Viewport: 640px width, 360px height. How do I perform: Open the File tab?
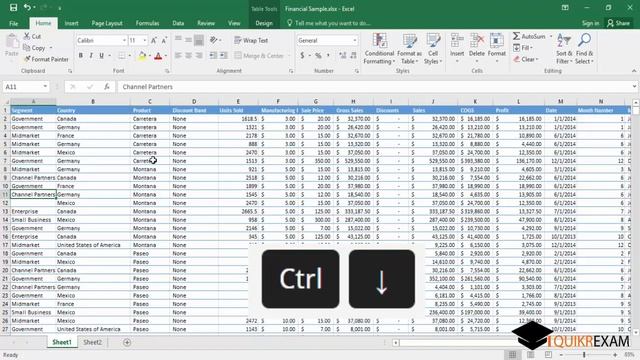pyautogui.click(x=13, y=23)
